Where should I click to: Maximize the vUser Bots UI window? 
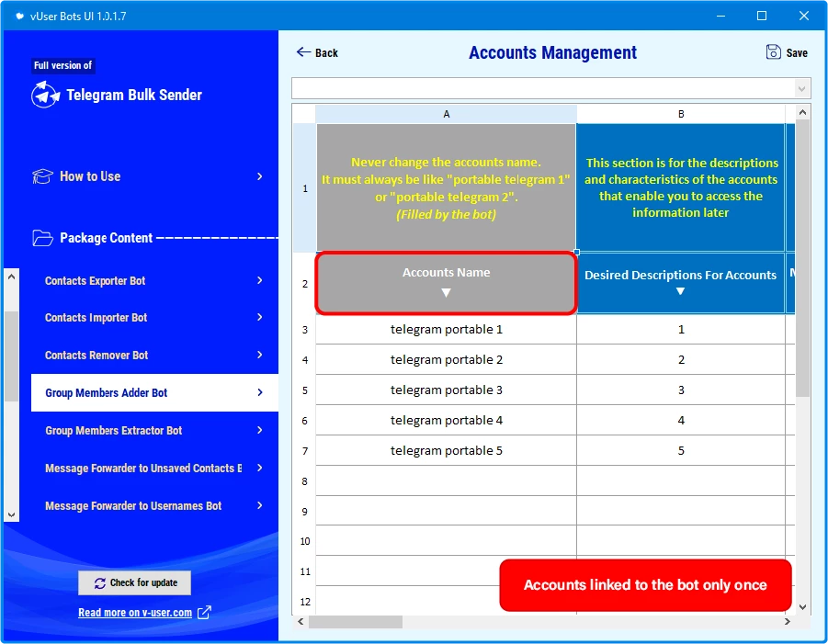pyautogui.click(x=762, y=16)
